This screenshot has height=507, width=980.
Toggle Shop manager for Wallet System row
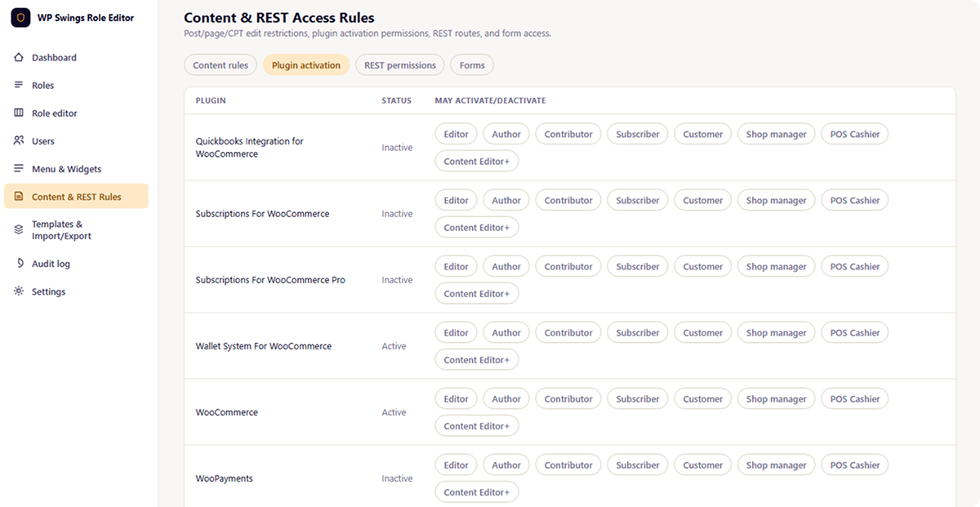[x=776, y=332]
